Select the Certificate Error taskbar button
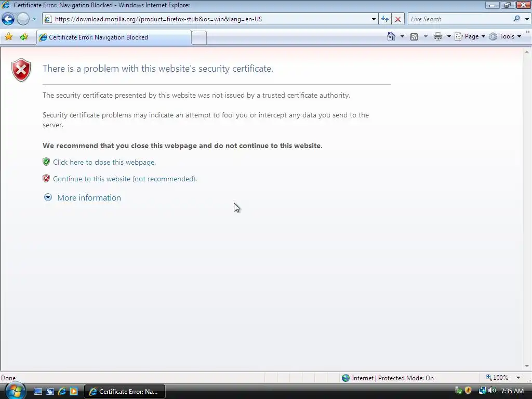This screenshot has width=532, height=399. (125, 392)
